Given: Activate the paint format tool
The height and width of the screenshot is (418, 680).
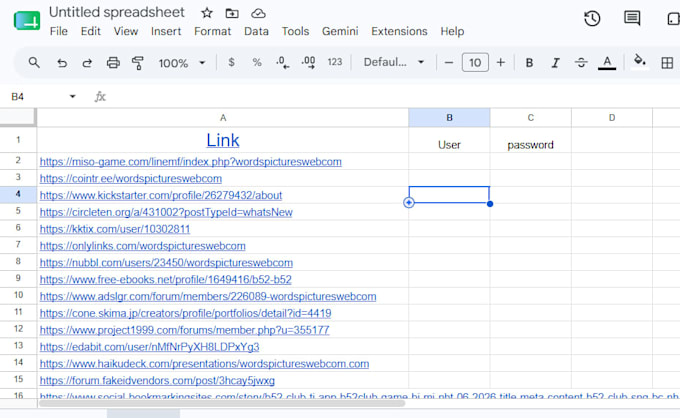Looking at the screenshot, I should [x=138, y=63].
